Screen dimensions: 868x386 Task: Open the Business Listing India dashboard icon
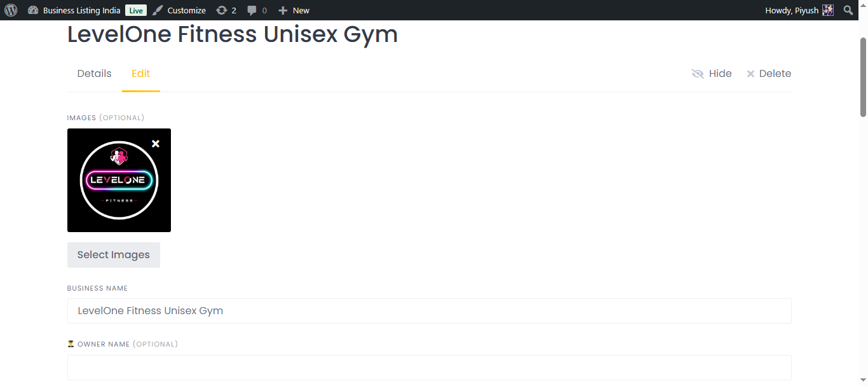(x=34, y=10)
